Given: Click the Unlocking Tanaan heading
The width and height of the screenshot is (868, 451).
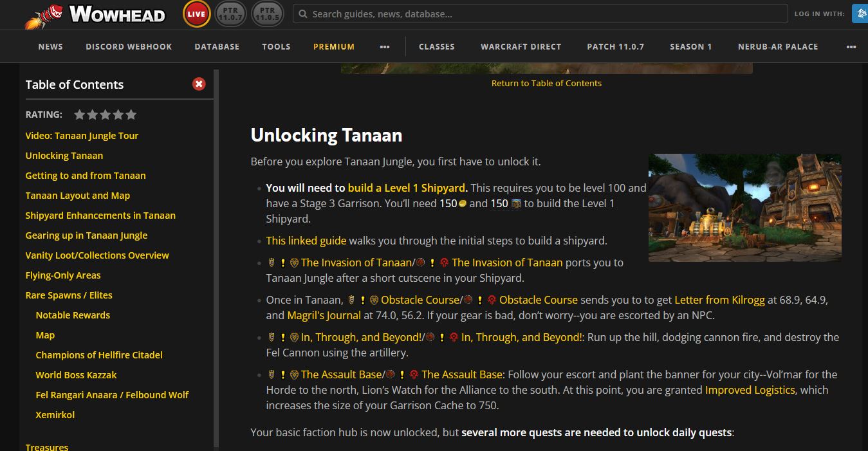Looking at the screenshot, I should pyautogui.click(x=326, y=135).
